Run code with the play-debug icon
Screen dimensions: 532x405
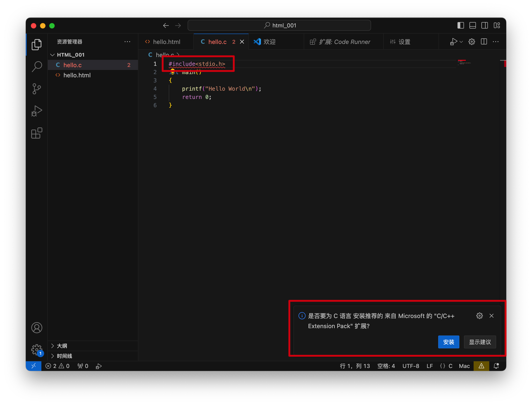(x=453, y=42)
